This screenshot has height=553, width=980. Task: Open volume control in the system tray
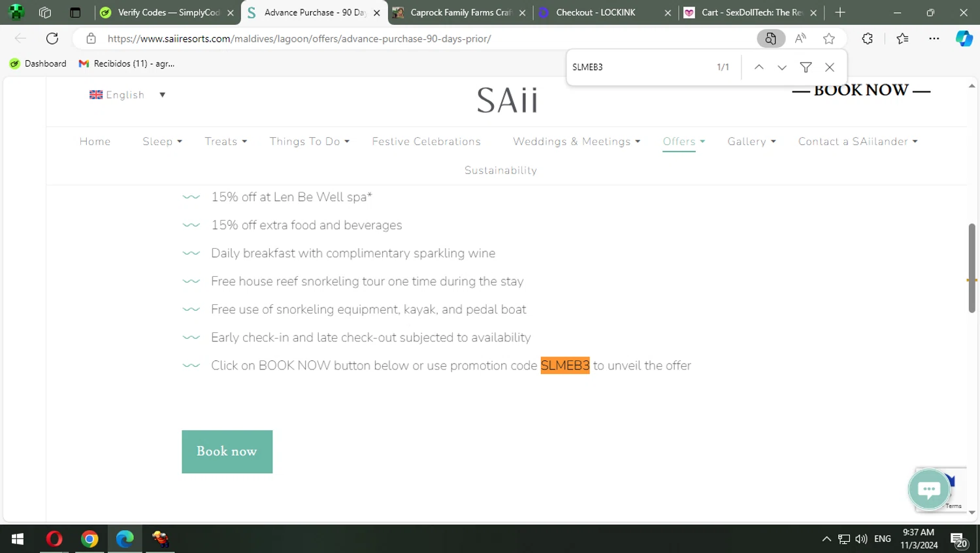tap(861, 539)
